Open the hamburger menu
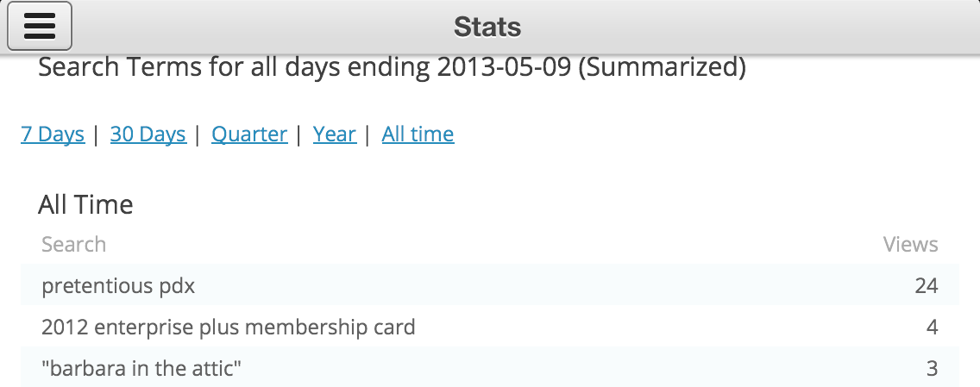 click(x=39, y=27)
